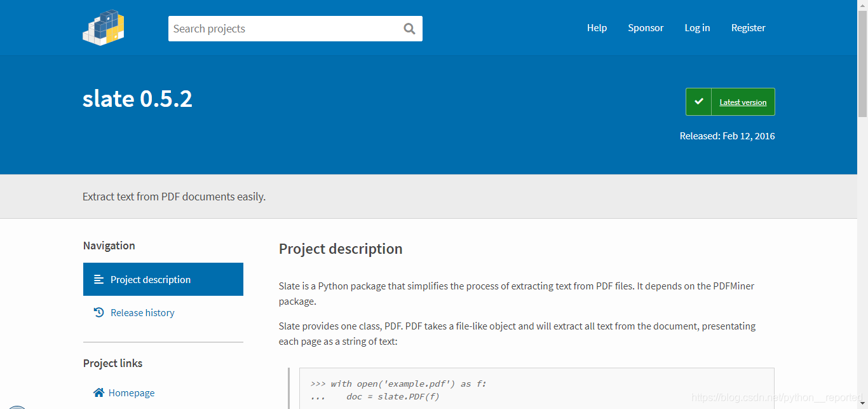Click the page vertical scrollbar thumb
The image size is (868, 409).
(862, 64)
